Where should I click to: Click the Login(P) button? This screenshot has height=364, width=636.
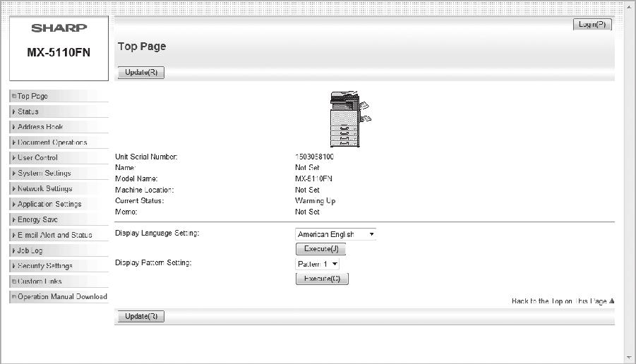click(x=592, y=24)
